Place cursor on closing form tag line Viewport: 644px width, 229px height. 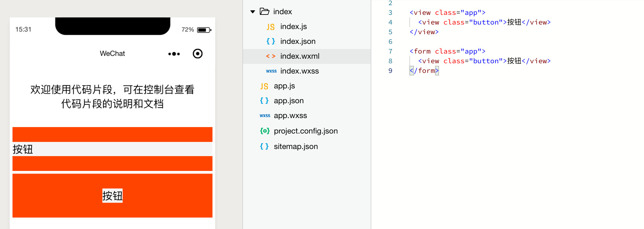424,71
